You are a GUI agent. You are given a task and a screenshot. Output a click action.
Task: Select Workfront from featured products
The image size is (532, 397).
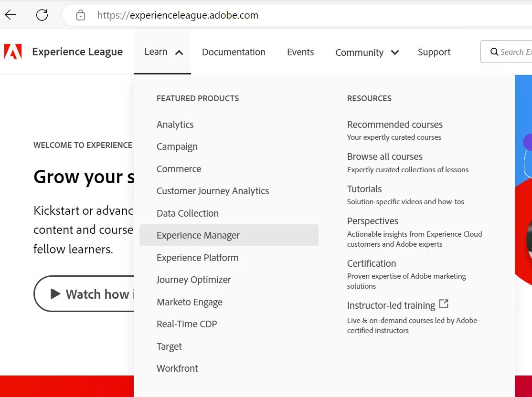coord(177,368)
